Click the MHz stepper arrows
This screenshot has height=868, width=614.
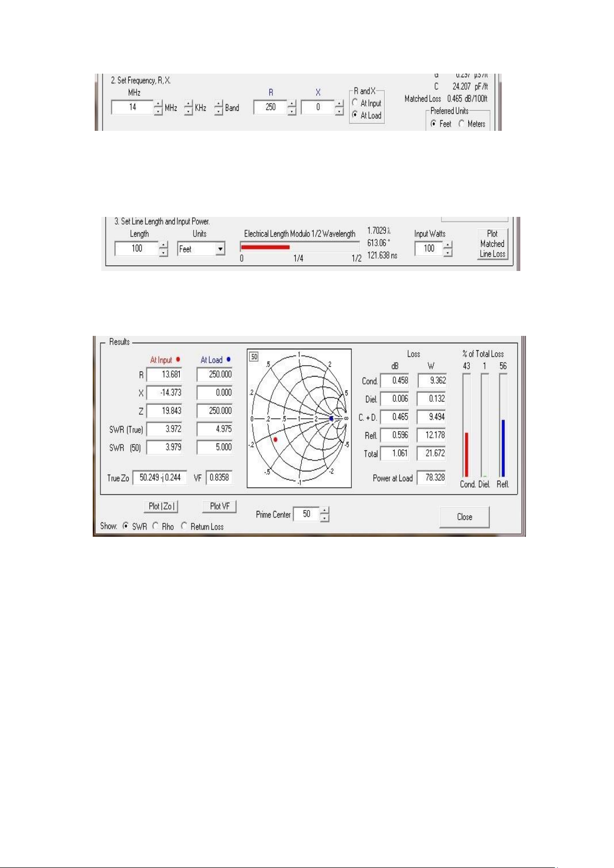[158, 108]
